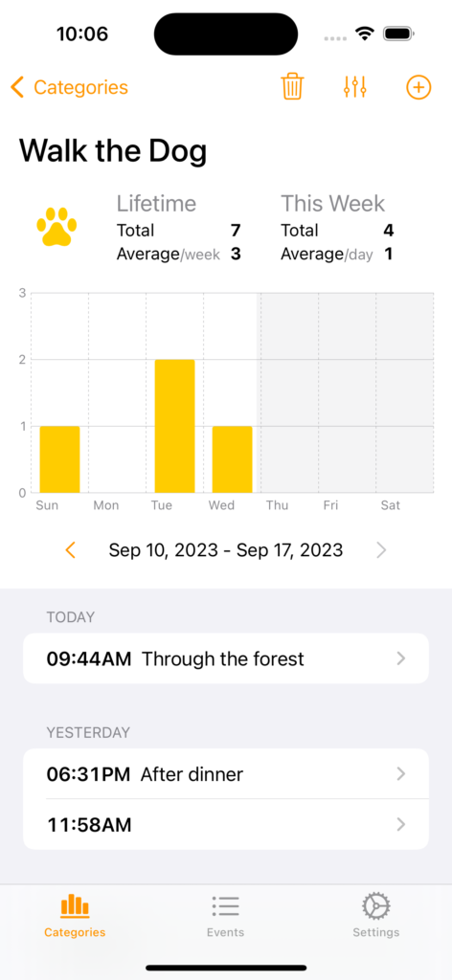The image size is (452, 980).
Task: Tap the Sunday bar in chart
Action: (59, 459)
